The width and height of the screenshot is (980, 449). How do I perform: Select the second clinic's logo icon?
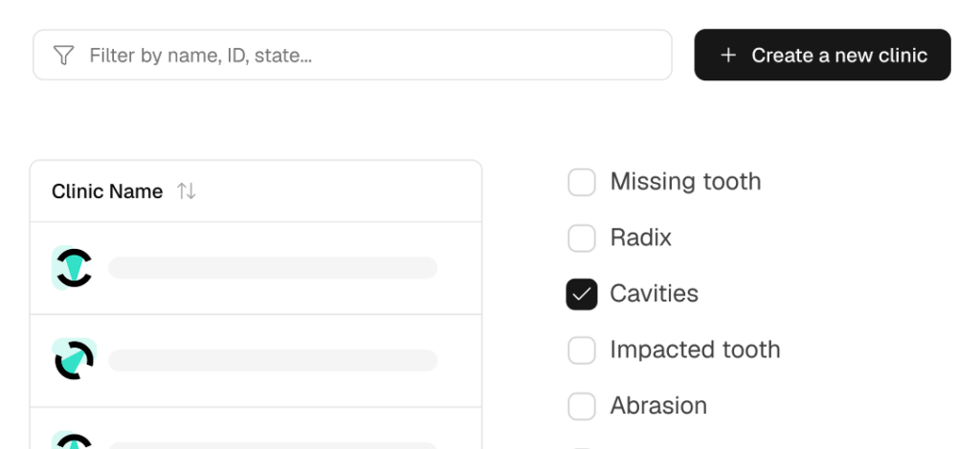coord(73,360)
